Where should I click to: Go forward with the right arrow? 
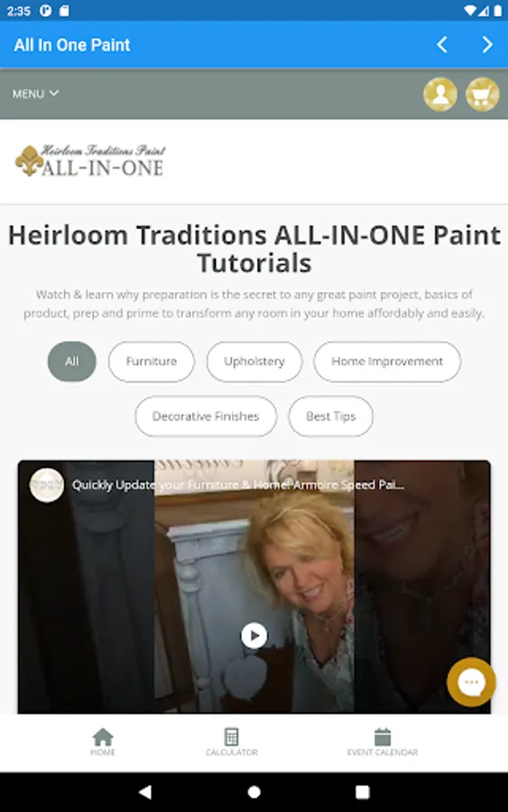pyautogui.click(x=486, y=45)
